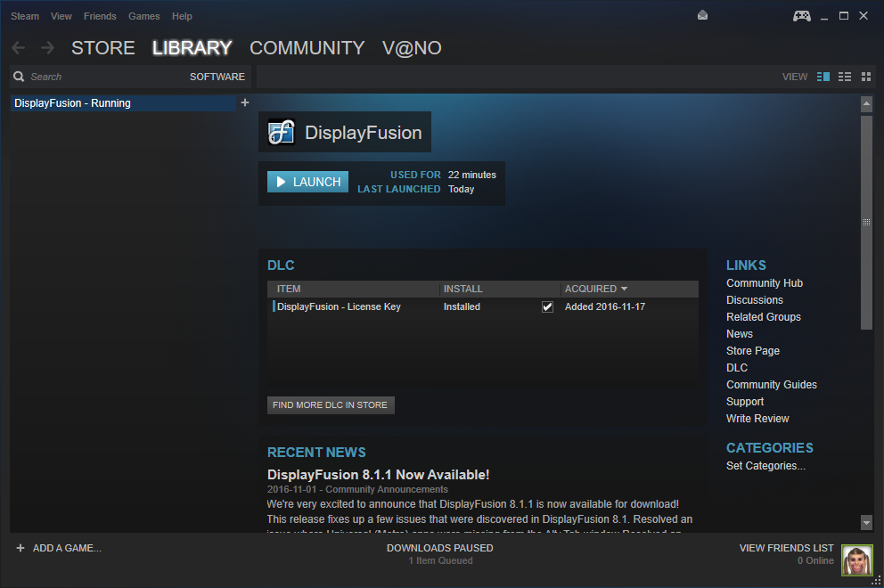Switch to detail view icon
884x588 pixels.
tap(823, 77)
